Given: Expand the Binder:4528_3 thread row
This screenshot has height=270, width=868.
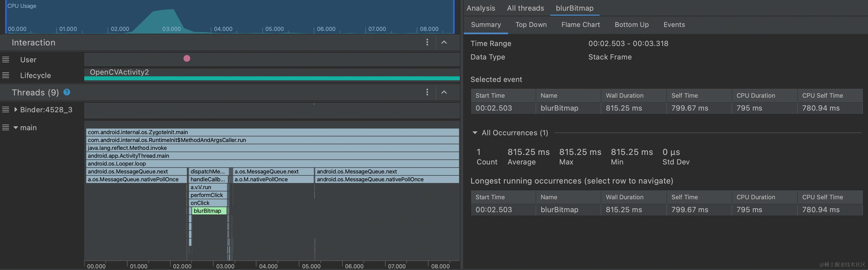Looking at the screenshot, I should click(15, 109).
